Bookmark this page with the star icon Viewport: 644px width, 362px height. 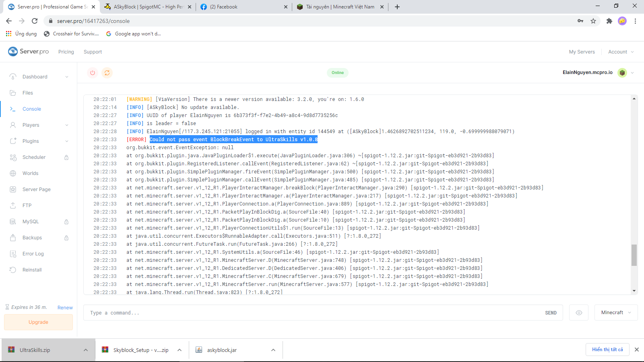pos(593,21)
